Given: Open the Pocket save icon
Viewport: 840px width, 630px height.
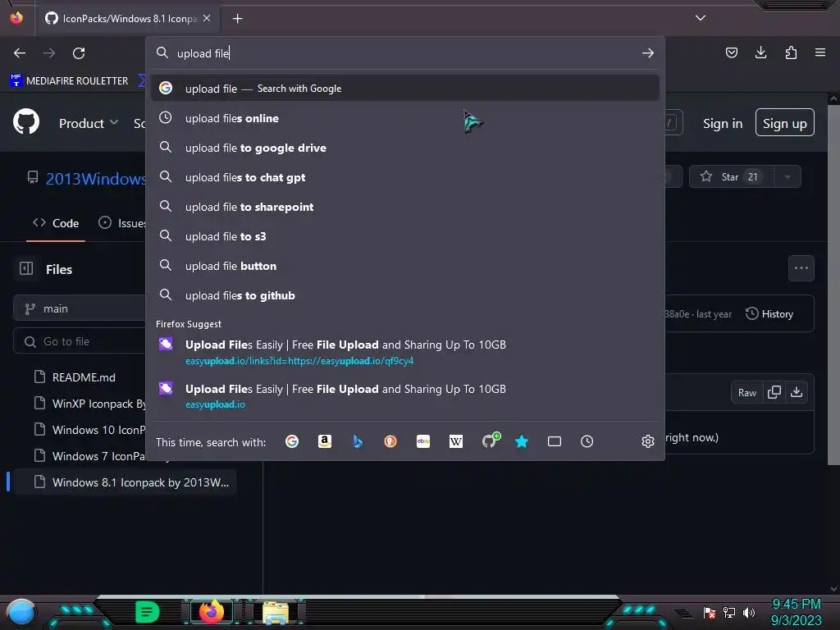Looking at the screenshot, I should click(x=731, y=52).
